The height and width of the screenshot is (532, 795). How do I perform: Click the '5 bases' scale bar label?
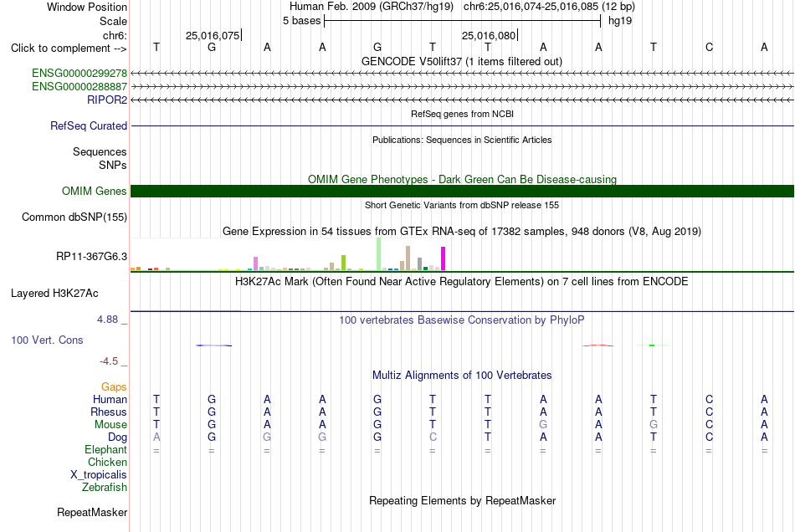[x=301, y=21]
